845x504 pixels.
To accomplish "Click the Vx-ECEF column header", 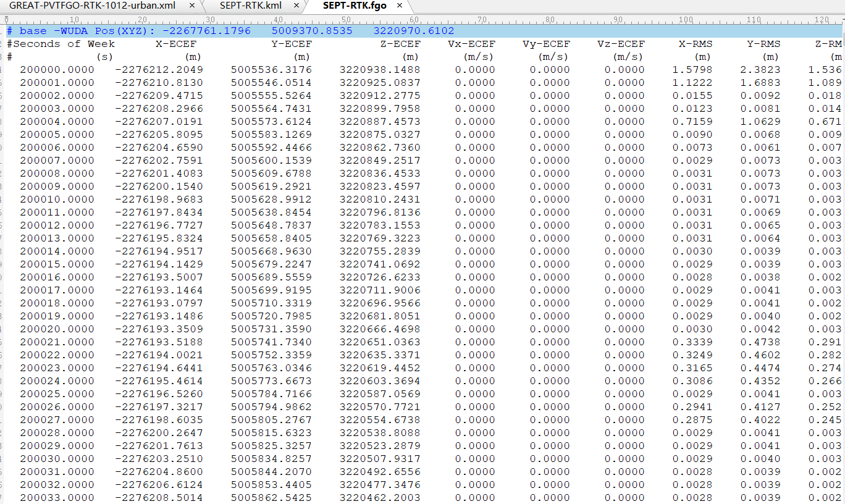I will [471, 44].
